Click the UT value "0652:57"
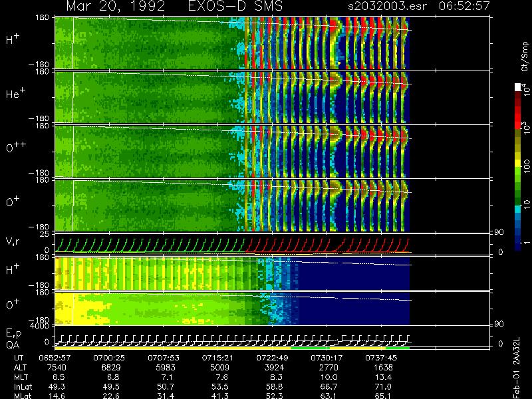The image size is (532, 399). (x=55, y=358)
